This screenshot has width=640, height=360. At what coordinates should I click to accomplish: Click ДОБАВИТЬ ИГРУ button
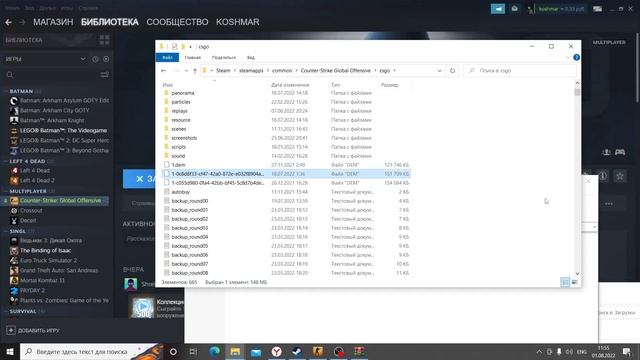point(33,330)
